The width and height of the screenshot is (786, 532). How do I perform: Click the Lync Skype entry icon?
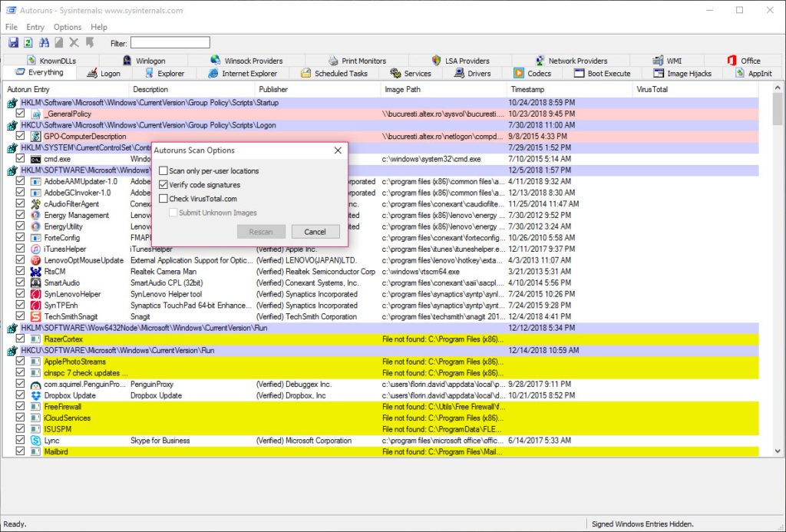(x=35, y=441)
